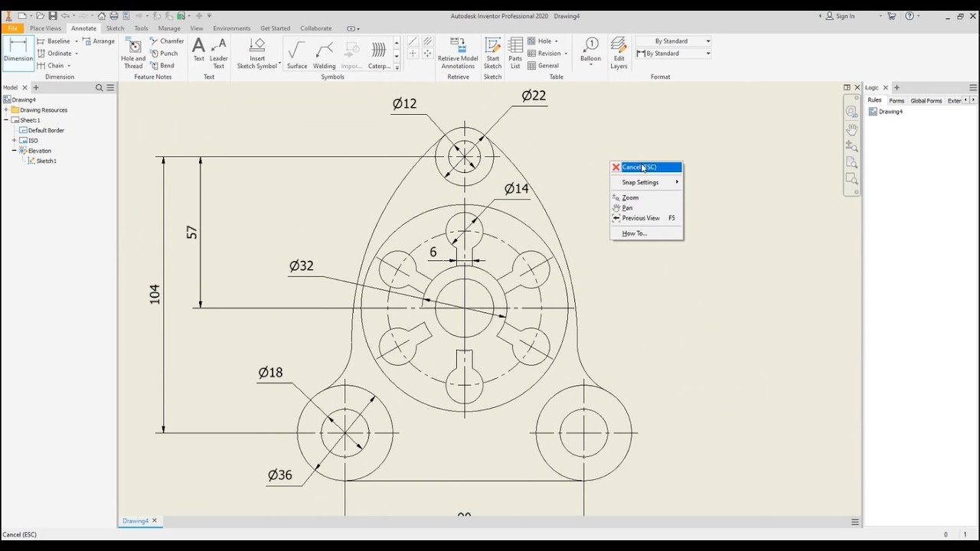Open Hole and Thread notes tool
The width and height of the screenshot is (980, 551).
click(x=133, y=54)
